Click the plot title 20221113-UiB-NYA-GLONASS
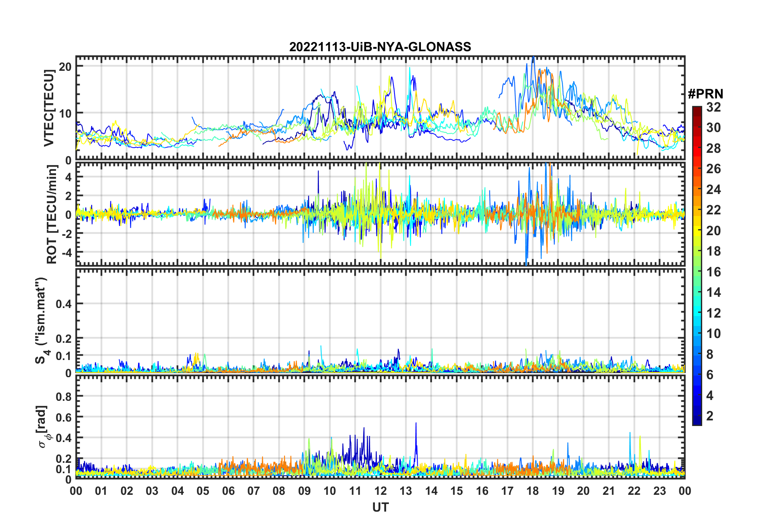761x532 pixels. point(380,47)
